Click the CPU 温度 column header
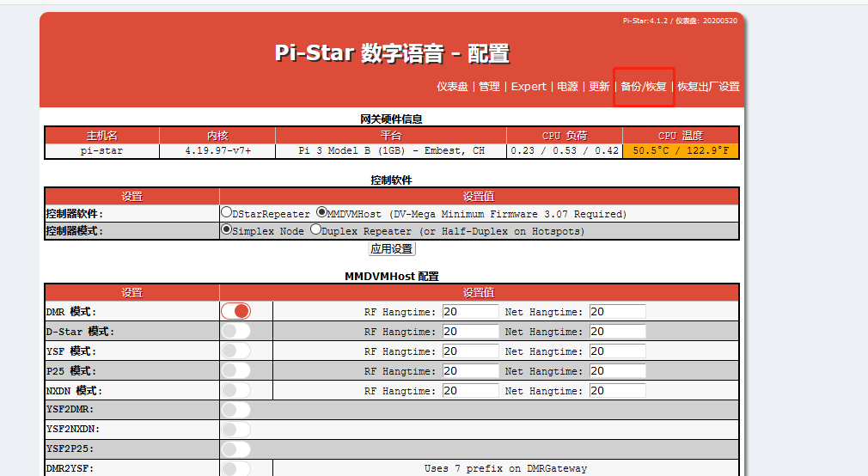Viewport: 868px width, 476px height. 681,136
